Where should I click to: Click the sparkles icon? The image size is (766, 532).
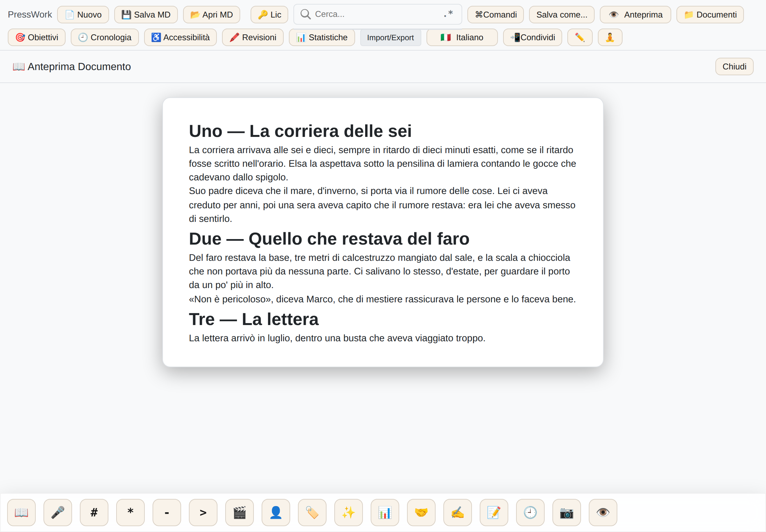pos(349,512)
